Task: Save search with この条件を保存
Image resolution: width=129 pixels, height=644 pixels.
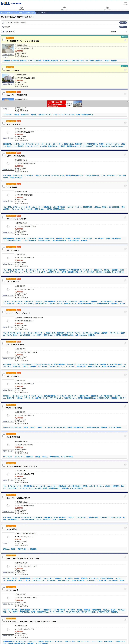Action: [8, 32]
